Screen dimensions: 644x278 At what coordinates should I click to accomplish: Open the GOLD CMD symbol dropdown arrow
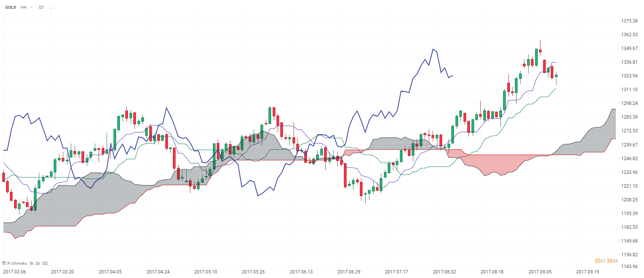(31, 8)
